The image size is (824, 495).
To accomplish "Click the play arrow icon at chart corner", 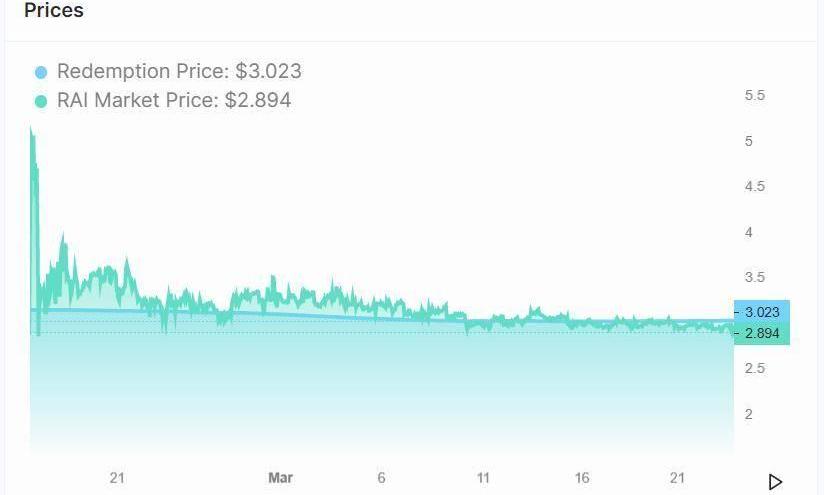I will click(775, 481).
